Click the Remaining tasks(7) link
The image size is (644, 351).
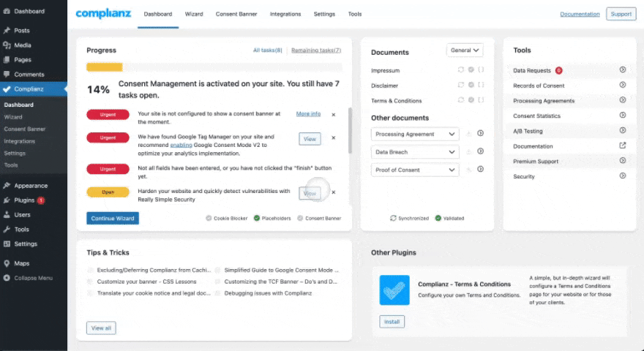tap(316, 50)
